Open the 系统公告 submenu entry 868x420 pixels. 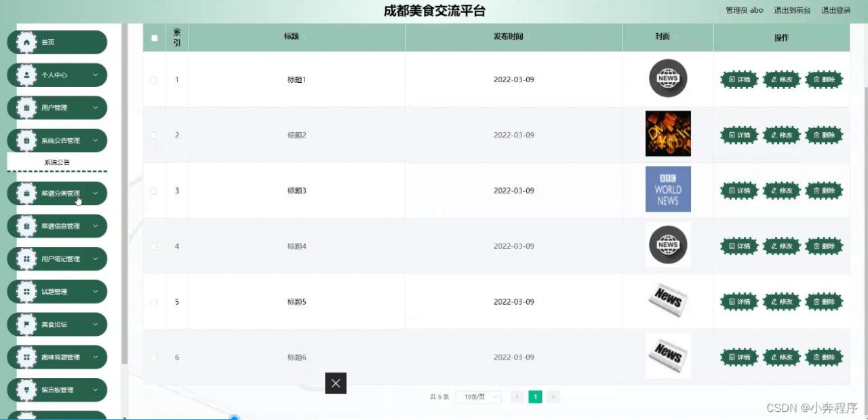coord(57,161)
